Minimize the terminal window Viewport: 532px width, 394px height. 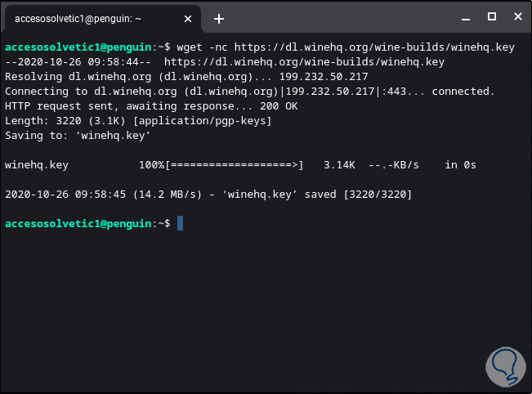(x=468, y=16)
